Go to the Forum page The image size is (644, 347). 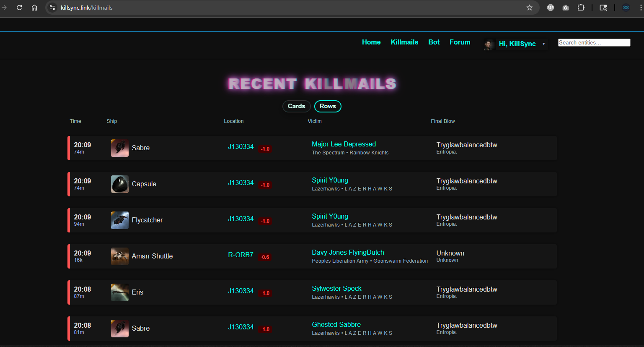point(460,42)
